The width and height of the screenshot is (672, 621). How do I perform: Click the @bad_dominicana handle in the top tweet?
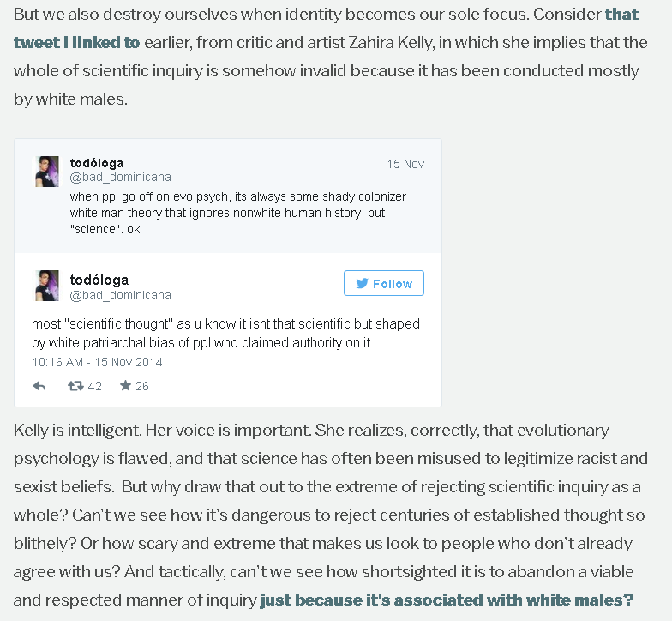point(120,177)
